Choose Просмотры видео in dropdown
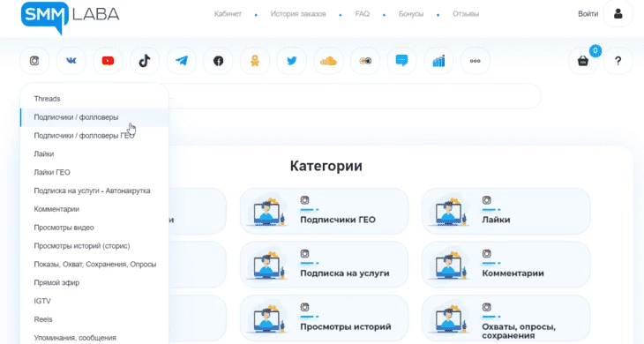The width and height of the screenshot is (644, 344). pos(94,228)
